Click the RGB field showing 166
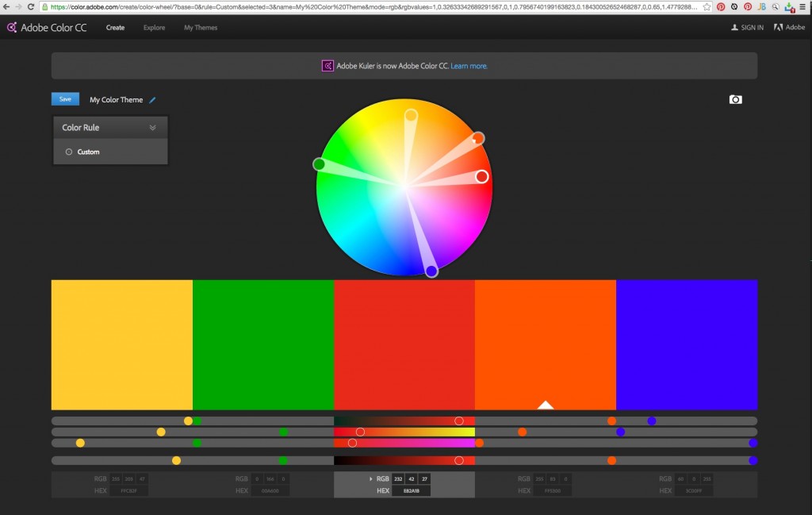 pos(270,478)
